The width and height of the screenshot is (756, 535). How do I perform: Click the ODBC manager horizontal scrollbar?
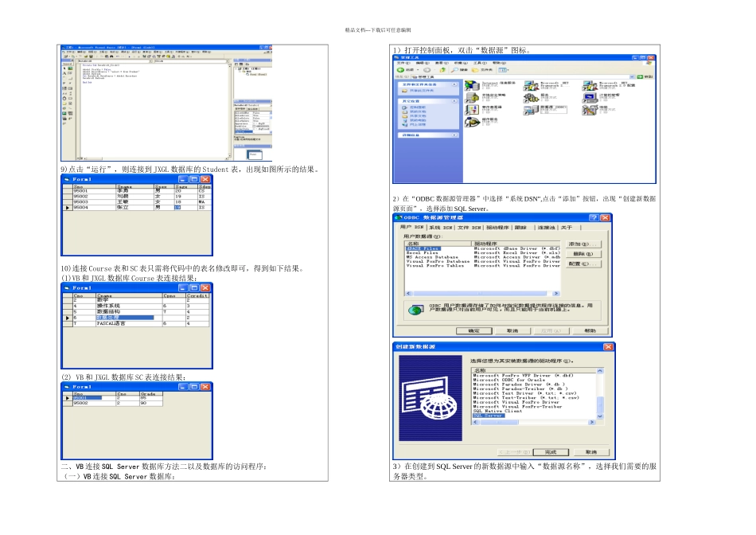pos(482,293)
